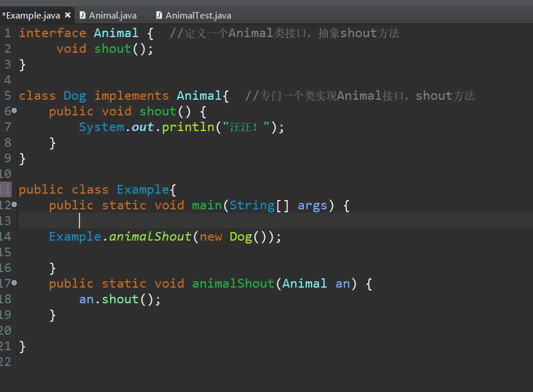Click the 'Dog' class name on line 5
The width and height of the screenshot is (533, 392).
(x=75, y=96)
